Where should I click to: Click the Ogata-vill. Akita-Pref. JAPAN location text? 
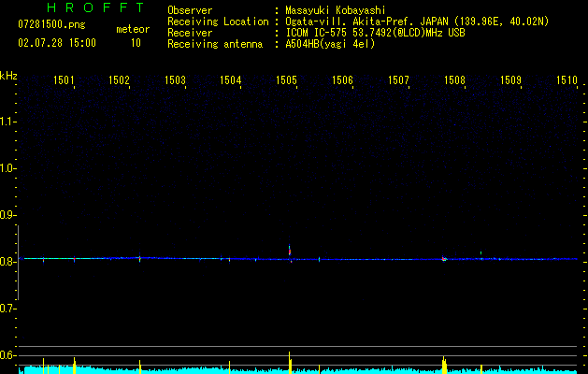coord(417,22)
